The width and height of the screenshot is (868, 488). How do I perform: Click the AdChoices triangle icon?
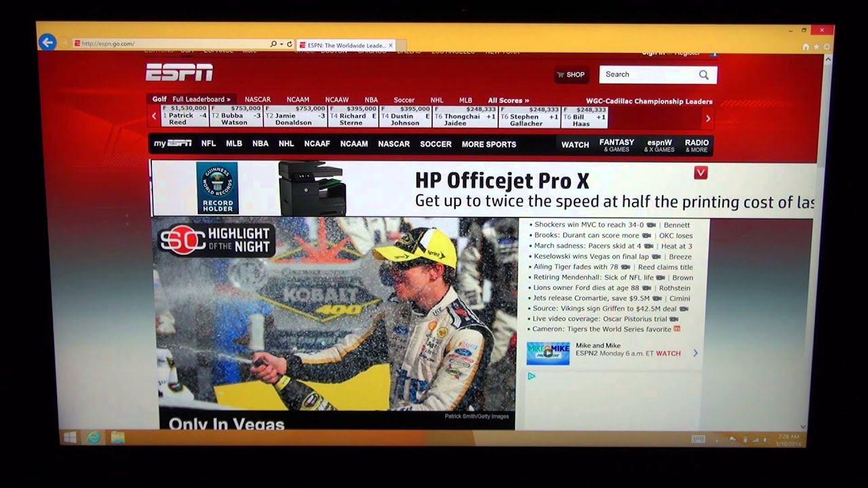point(532,376)
